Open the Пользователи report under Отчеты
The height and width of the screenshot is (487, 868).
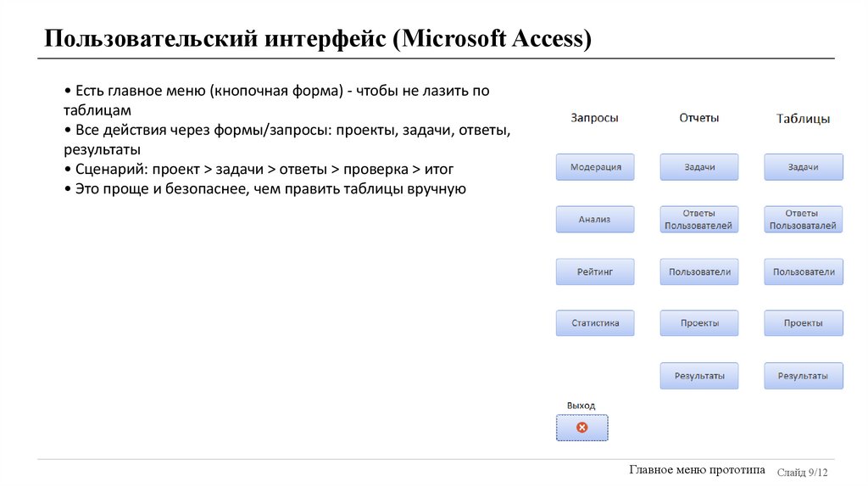[x=699, y=272]
